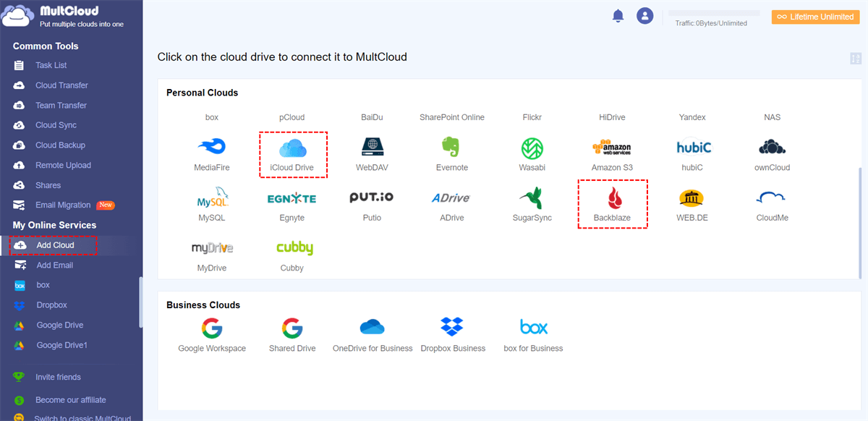Select the Shared Drive Google icon
868x421 pixels.
click(292, 328)
